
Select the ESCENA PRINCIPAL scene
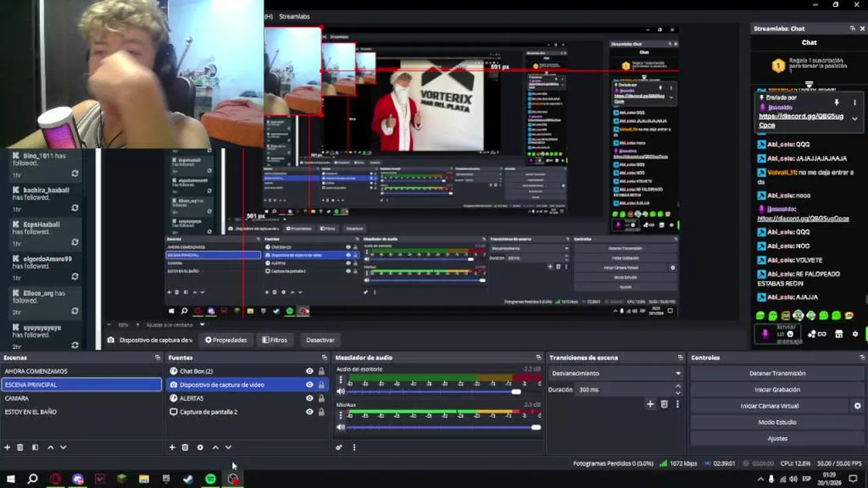point(82,385)
